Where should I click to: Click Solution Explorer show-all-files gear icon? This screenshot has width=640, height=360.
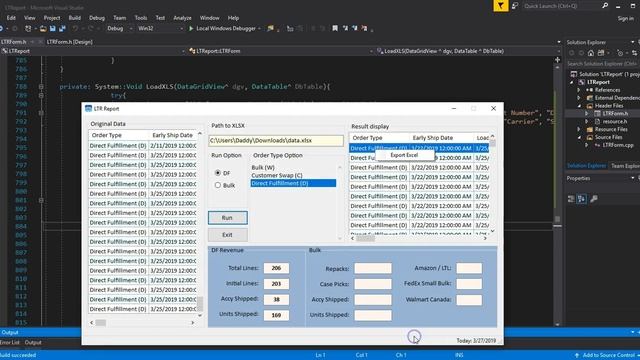620,53
